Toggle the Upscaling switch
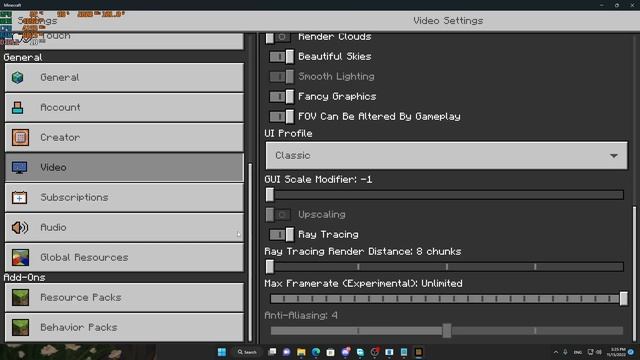640x360 pixels. 278,214
